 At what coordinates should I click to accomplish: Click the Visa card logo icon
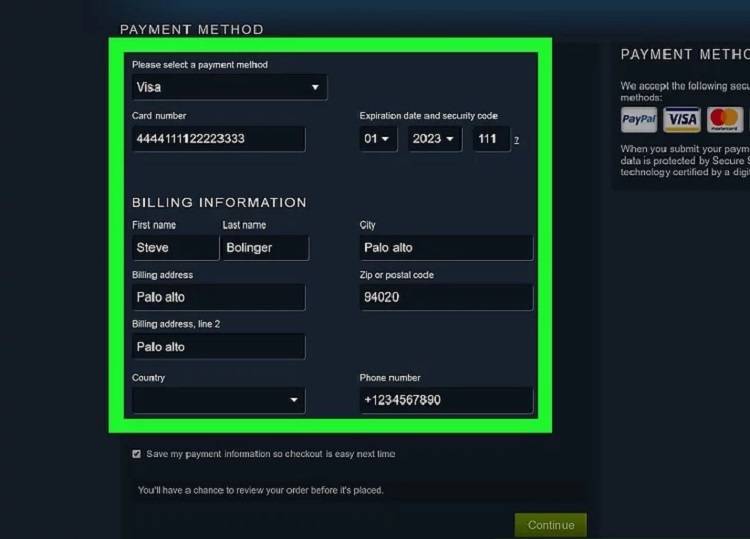click(682, 120)
